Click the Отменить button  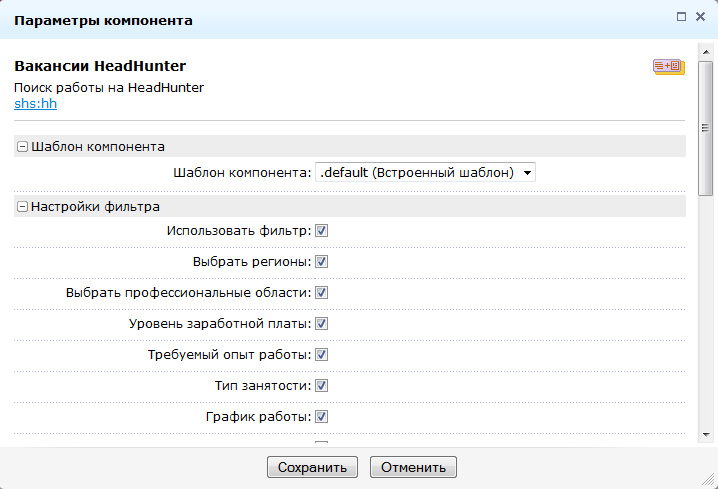(413, 467)
